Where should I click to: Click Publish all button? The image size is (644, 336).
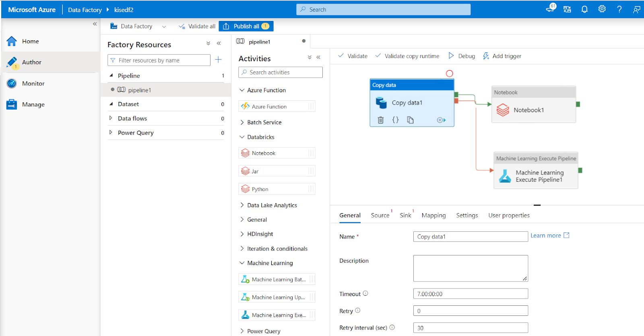tap(246, 26)
